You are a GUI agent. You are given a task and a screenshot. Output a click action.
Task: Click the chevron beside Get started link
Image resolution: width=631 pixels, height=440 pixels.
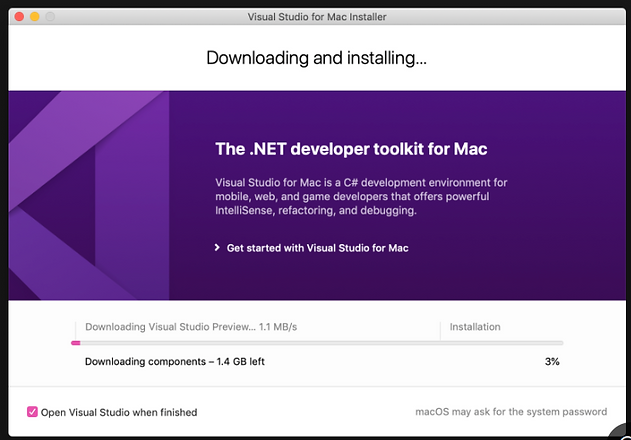pyautogui.click(x=217, y=248)
